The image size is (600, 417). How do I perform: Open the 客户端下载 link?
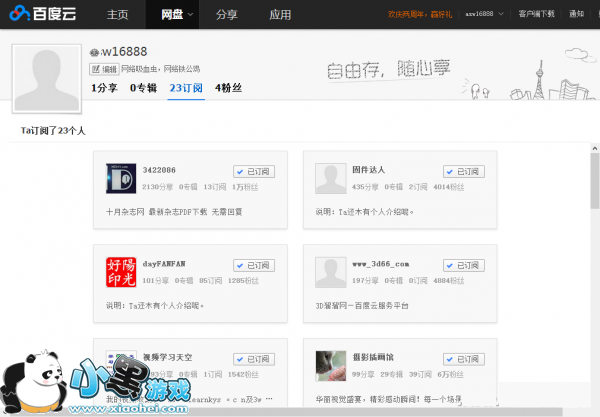coord(536,14)
